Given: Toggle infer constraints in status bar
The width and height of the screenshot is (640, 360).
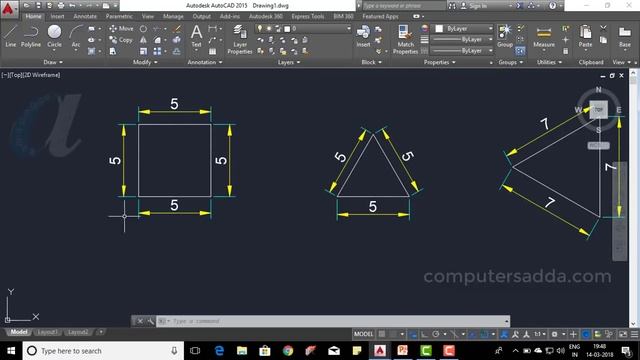Looking at the screenshot, I should tap(413, 334).
